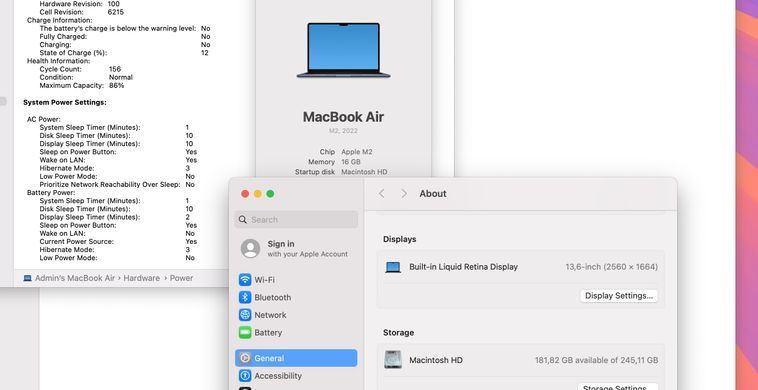
Task: Click Macintosh HD name in Storage section
Action: click(x=436, y=360)
